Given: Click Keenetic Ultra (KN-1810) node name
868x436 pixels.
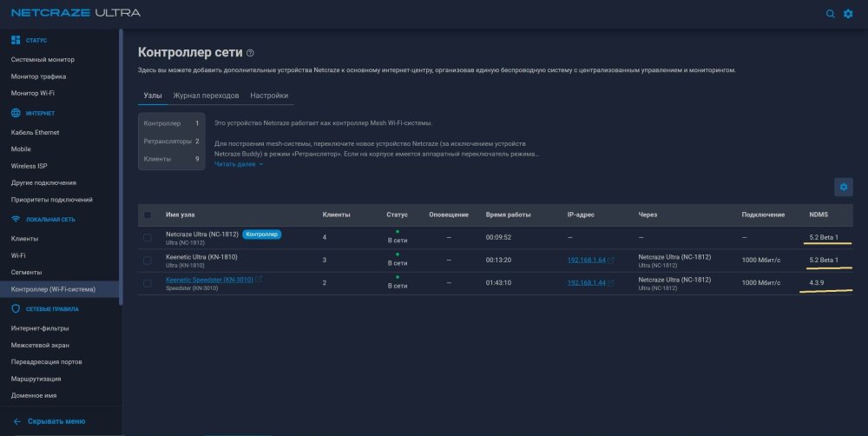Looking at the screenshot, I should pos(201,257).
